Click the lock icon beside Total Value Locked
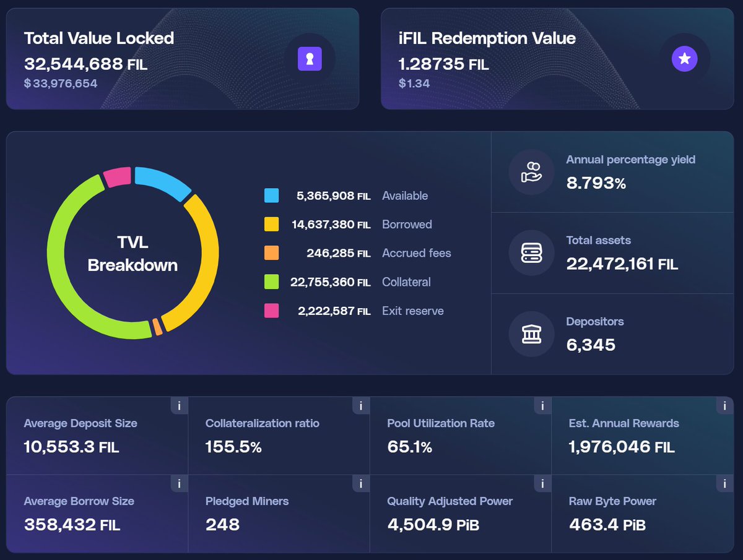Viewport: 743px width, 560px height. [x=310, y=59]
